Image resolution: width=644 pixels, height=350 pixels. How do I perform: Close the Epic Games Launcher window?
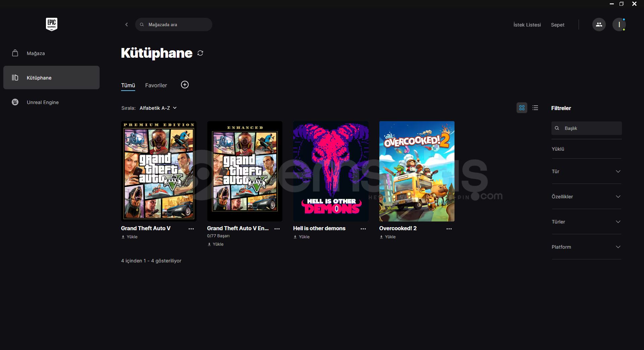click(x=634, y=4)
